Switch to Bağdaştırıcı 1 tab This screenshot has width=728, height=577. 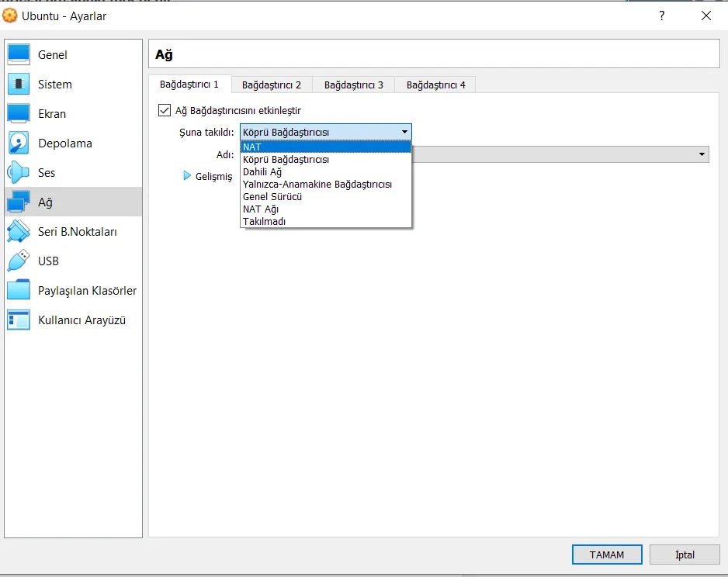[x=189, y=84]
